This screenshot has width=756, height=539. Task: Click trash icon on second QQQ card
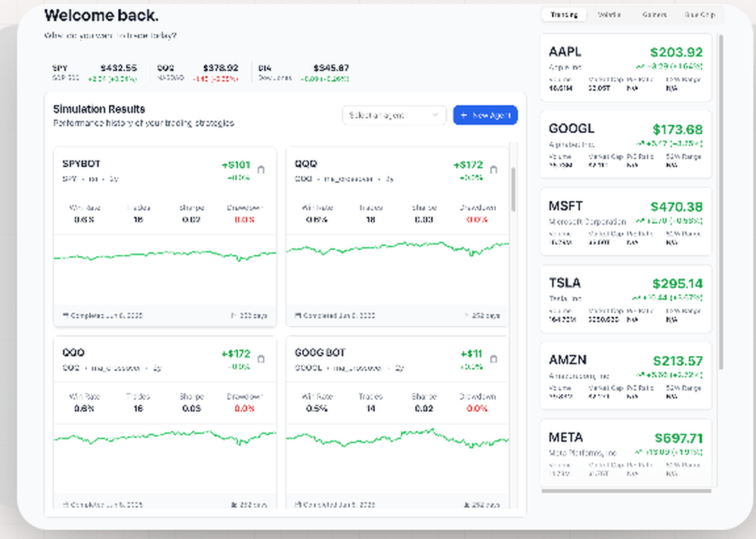pos(261,359)
